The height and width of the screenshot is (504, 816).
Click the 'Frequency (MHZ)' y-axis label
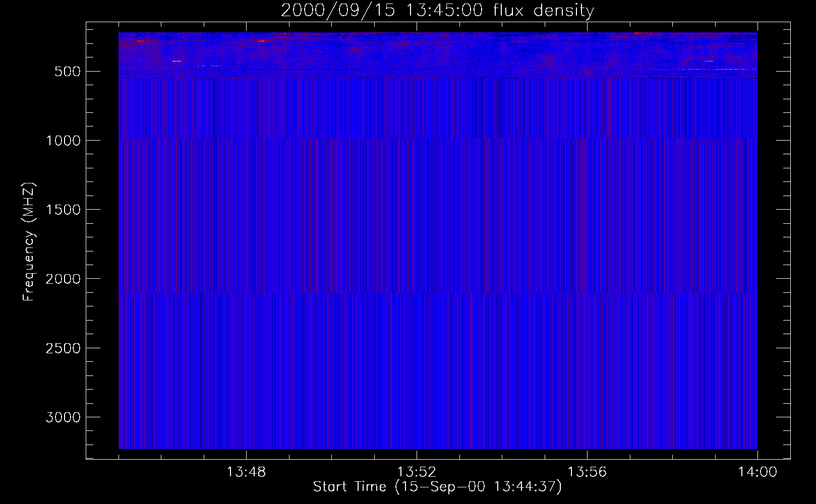point(29,242)
